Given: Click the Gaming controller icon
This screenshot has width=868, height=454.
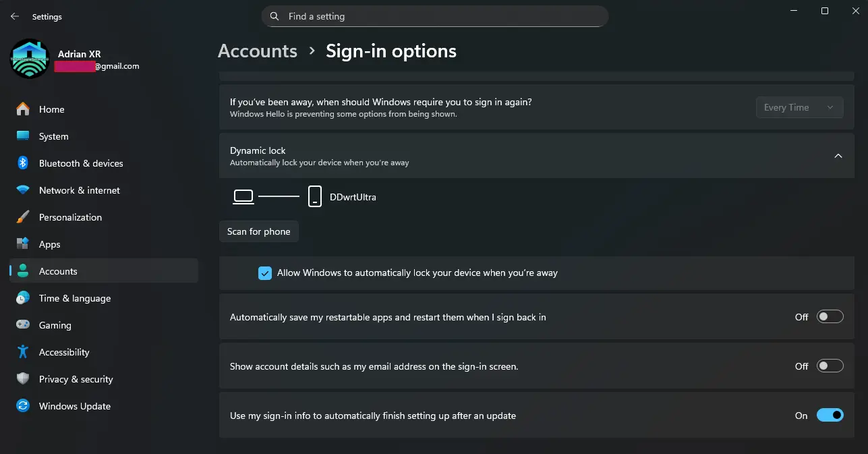Looking at the screenshot, I should pos(23,325).
